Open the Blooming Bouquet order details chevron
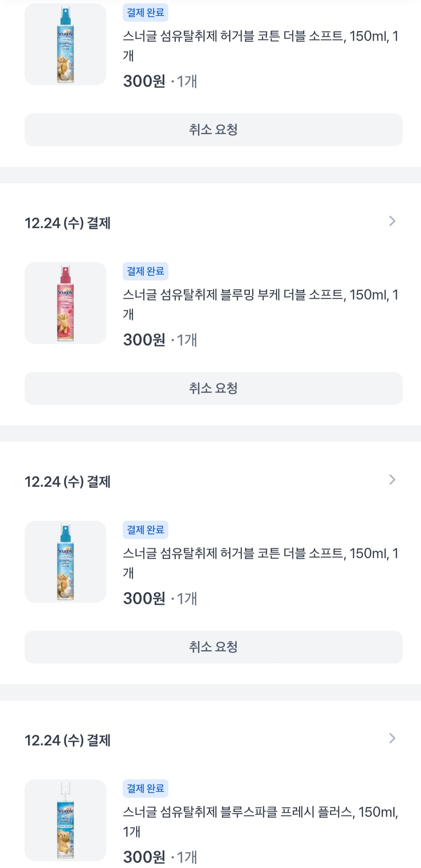The width and height of the screenshot is (421, 868). 392,221
